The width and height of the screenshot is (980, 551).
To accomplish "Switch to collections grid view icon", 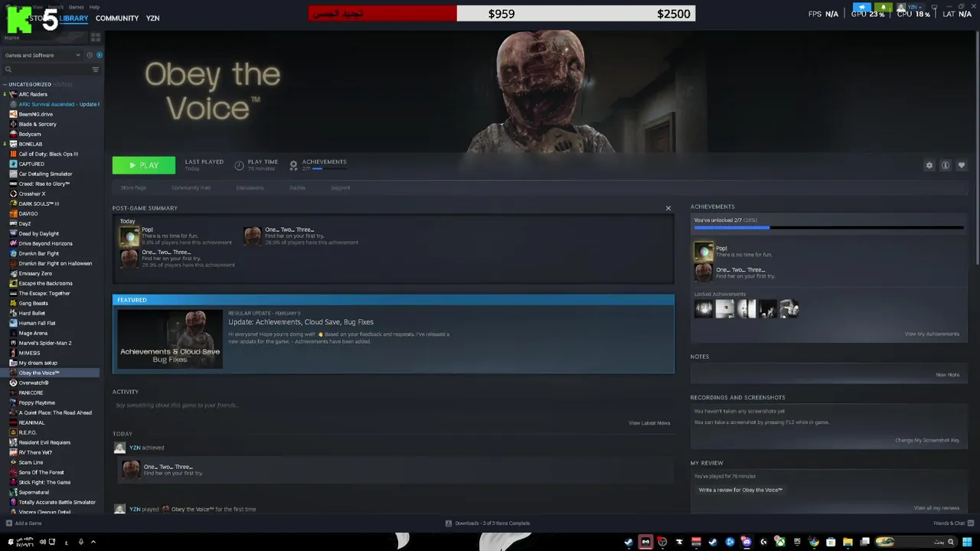I will click(96, 37).
